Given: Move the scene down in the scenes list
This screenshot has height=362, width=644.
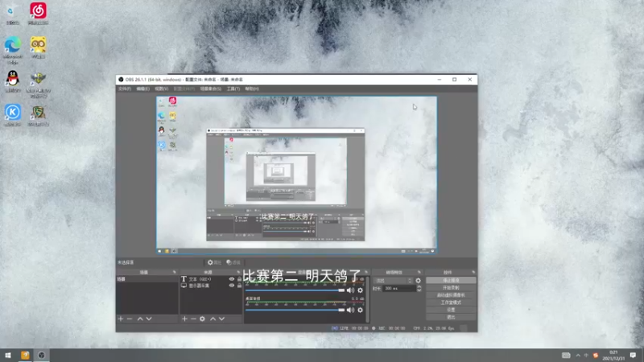Looking at the screenshot, I should point(149,319).
